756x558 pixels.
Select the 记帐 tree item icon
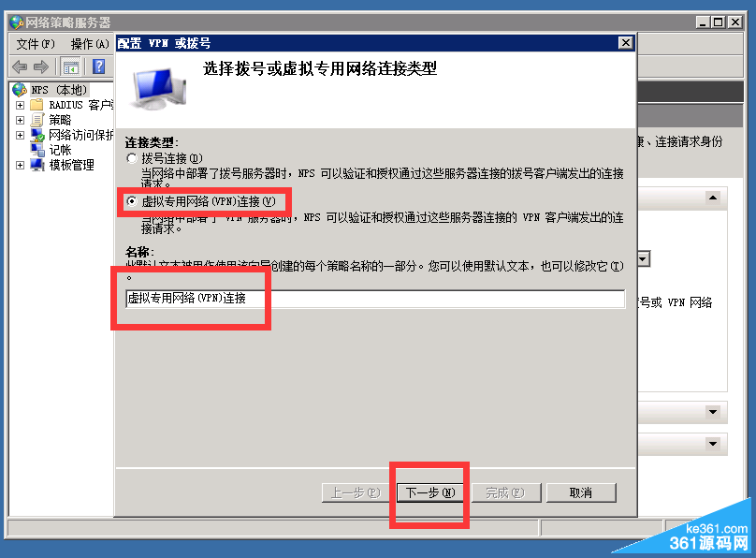(37, 150)
